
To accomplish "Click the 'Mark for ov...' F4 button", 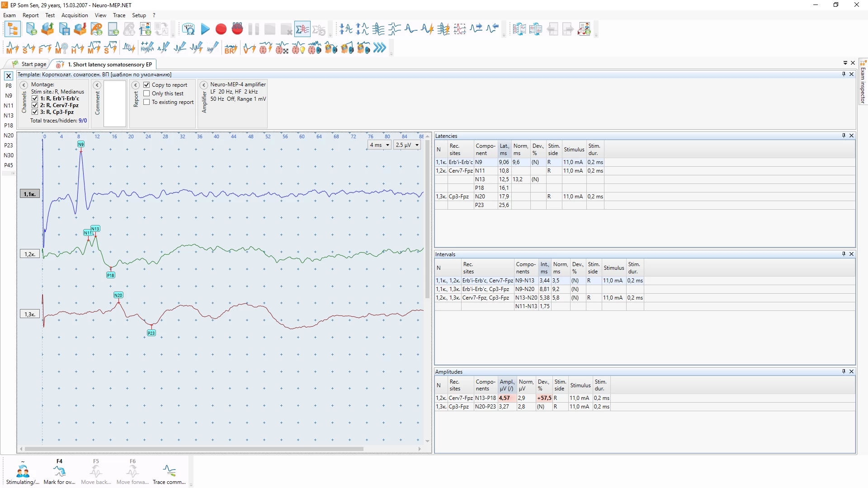I will 59,472.
